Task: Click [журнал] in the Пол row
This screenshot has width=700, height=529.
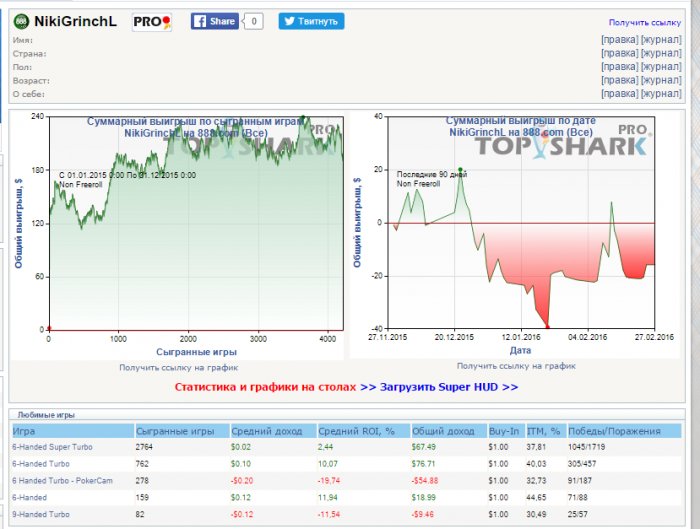Action: tap(661, 67)
